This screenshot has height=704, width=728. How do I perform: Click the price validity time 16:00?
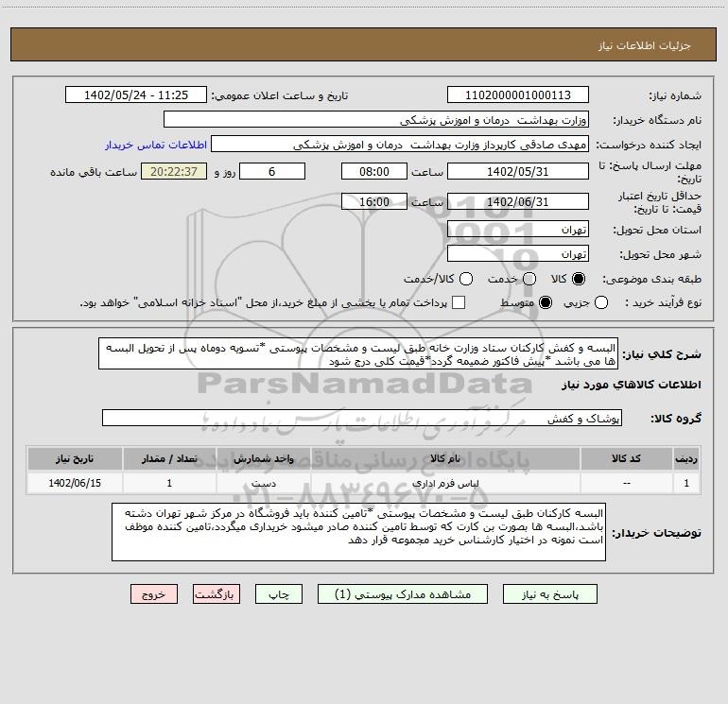[x=374, y=202]
